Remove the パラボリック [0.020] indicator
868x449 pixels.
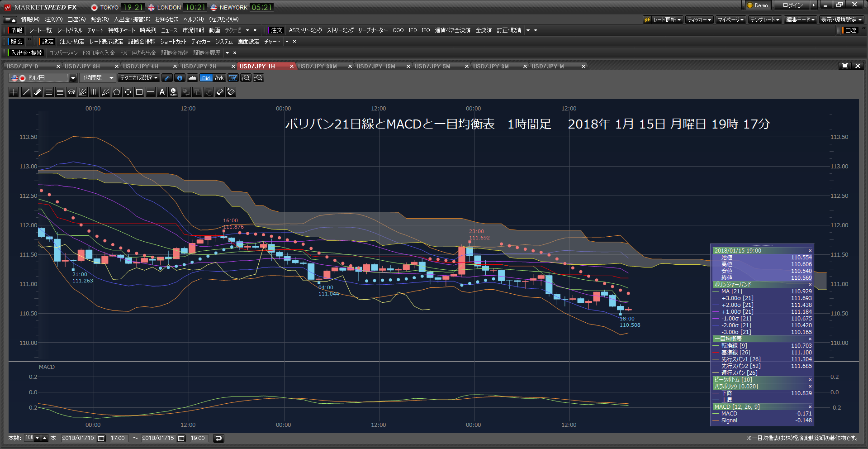click(x=810, y=387)
